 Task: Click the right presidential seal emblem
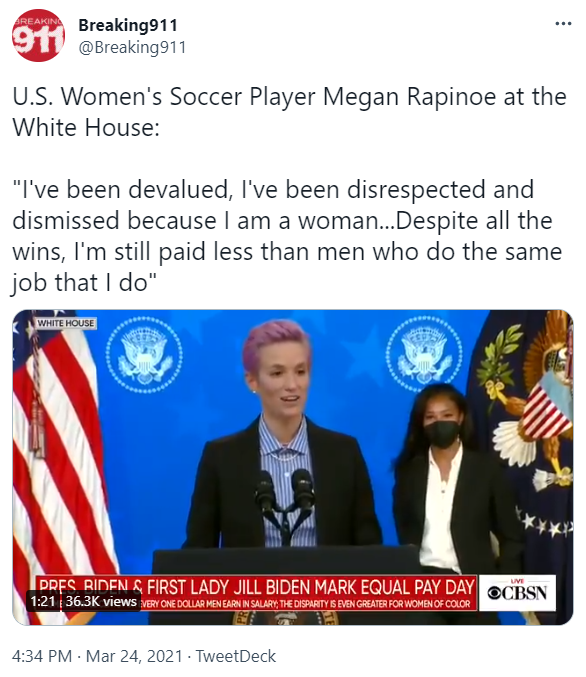(x=423, y=352)
